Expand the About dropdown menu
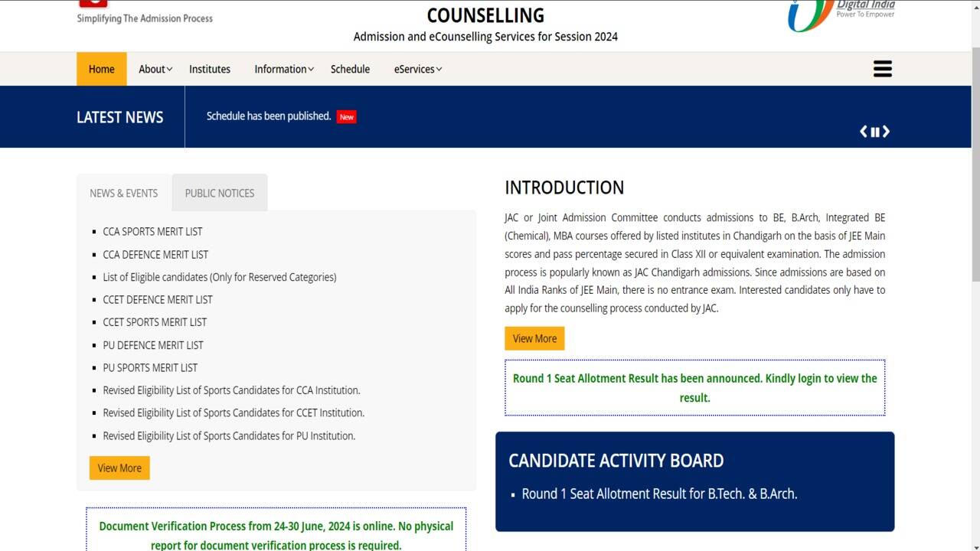The height and width of the screenshot is (551, 980). pos(155,69)
